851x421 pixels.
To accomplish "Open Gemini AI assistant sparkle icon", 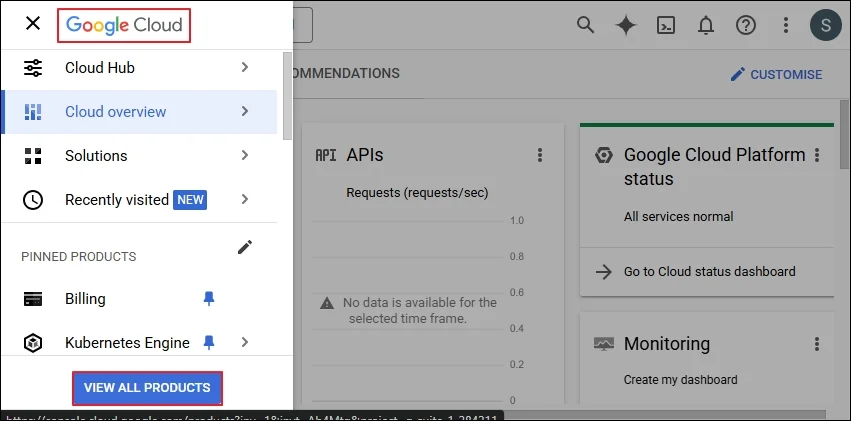I will point(626,25).
